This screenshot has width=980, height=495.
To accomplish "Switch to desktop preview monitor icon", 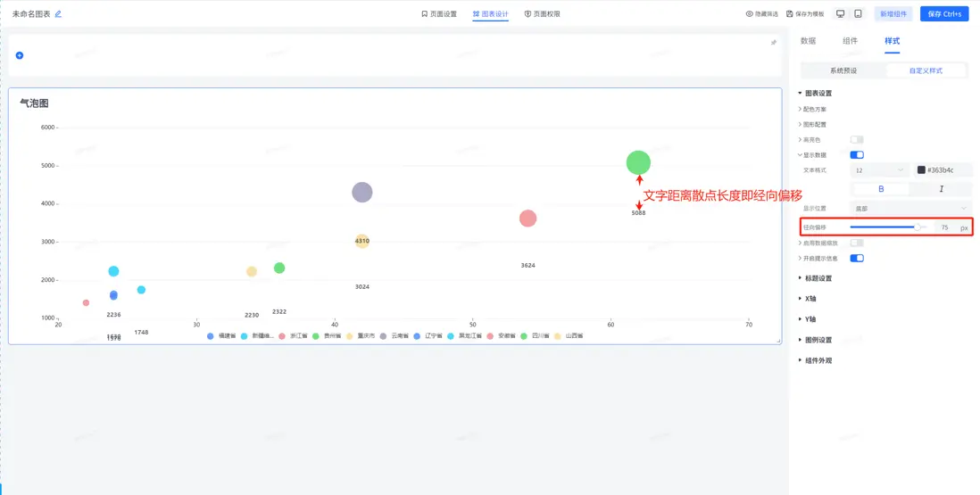I will click(841, 13).
